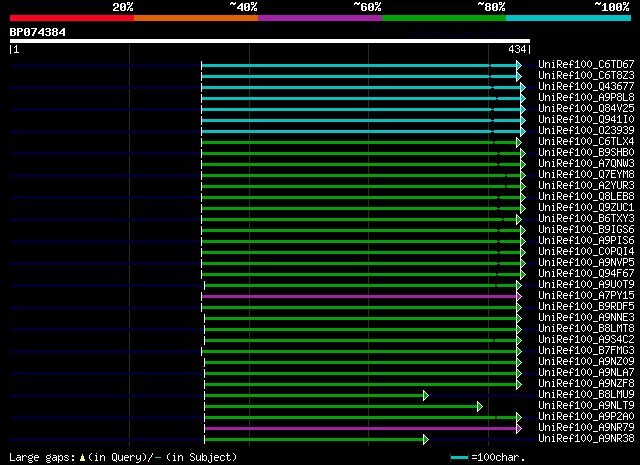The width and height of the screenshot is (640, 465).
Task: Select the UniRef100_A9NVP5 label
Action: click(x=586, y=263)
